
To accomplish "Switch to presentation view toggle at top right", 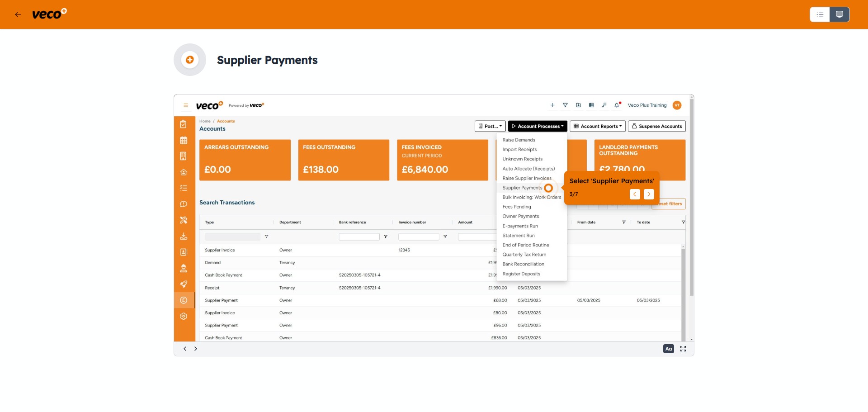I will (839, 14).
